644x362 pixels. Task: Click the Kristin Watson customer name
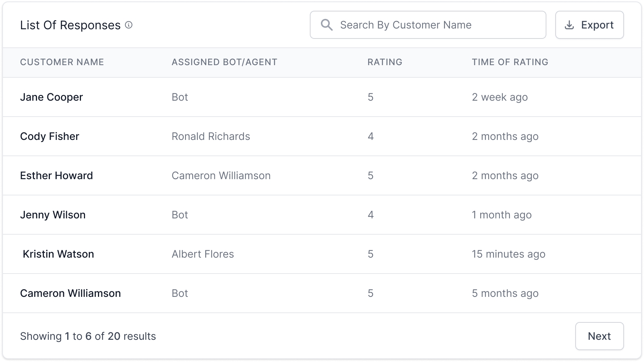[58, 254]
